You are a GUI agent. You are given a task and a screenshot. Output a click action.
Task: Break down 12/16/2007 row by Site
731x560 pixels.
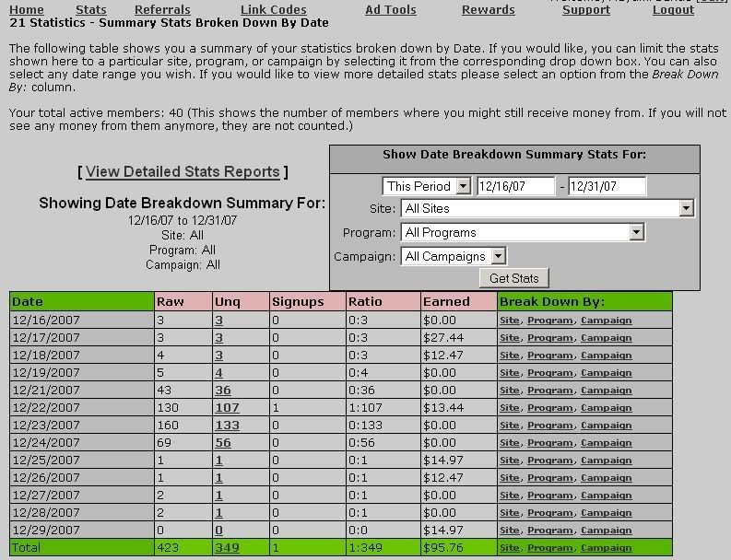pyautogui.click(x=509, y=321)
